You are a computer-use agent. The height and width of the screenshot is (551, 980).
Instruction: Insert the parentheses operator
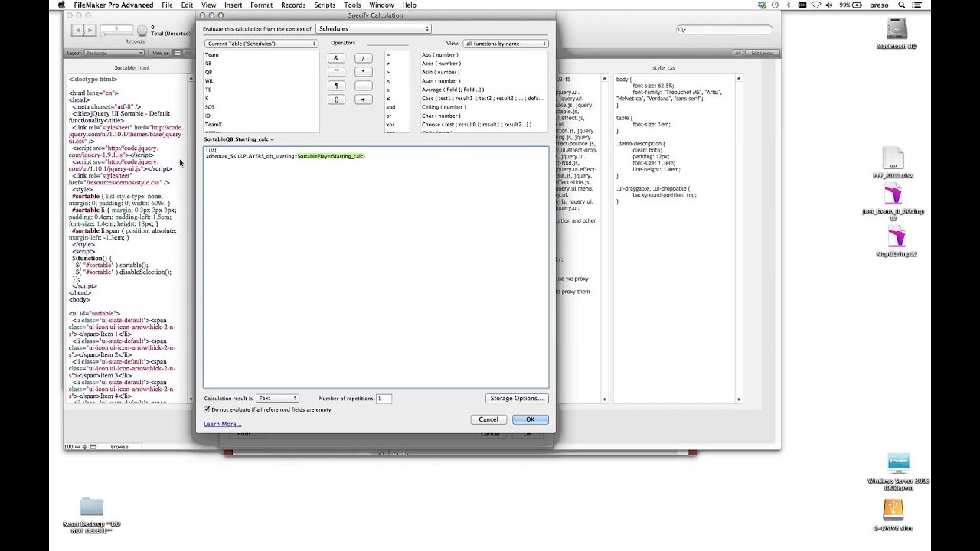(335, 99)
